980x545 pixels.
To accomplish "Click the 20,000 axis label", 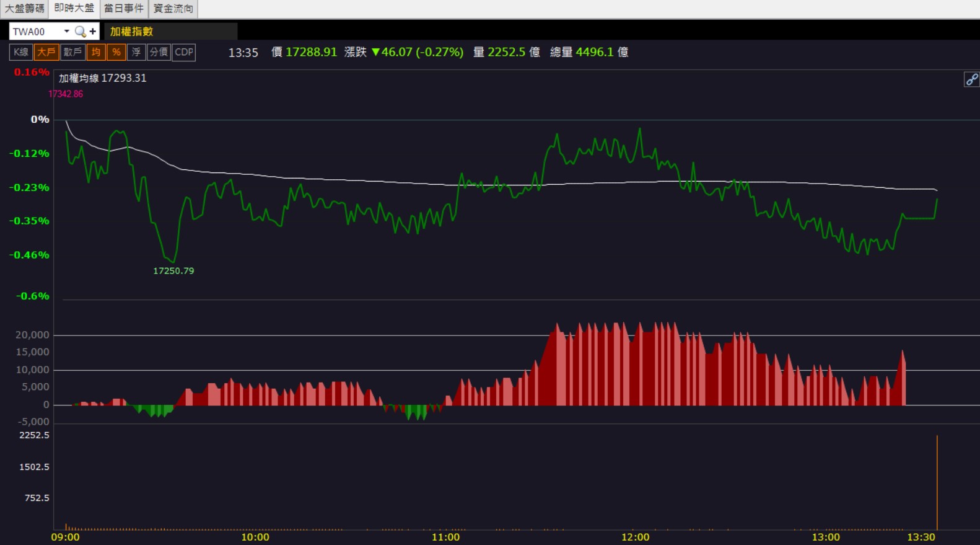I will pos(32,335).
